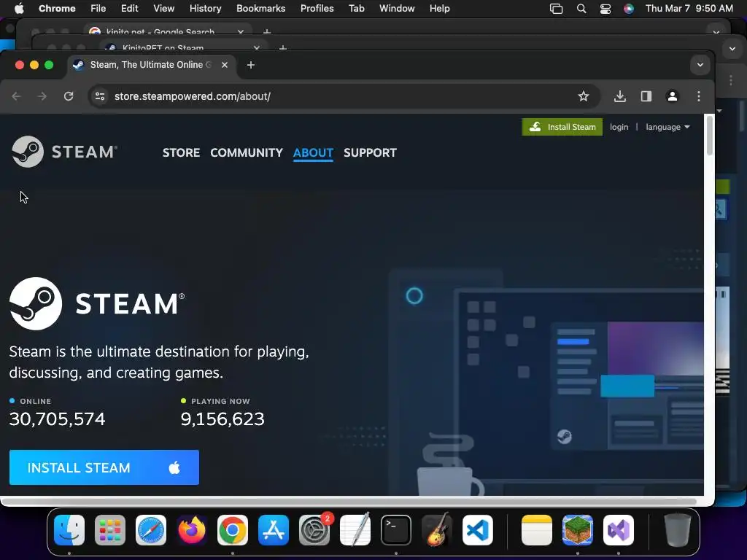Click the Stage Manager icon in menu bar
The width and height of the screenshot is (747, 560).
click(x=556, y=9)
